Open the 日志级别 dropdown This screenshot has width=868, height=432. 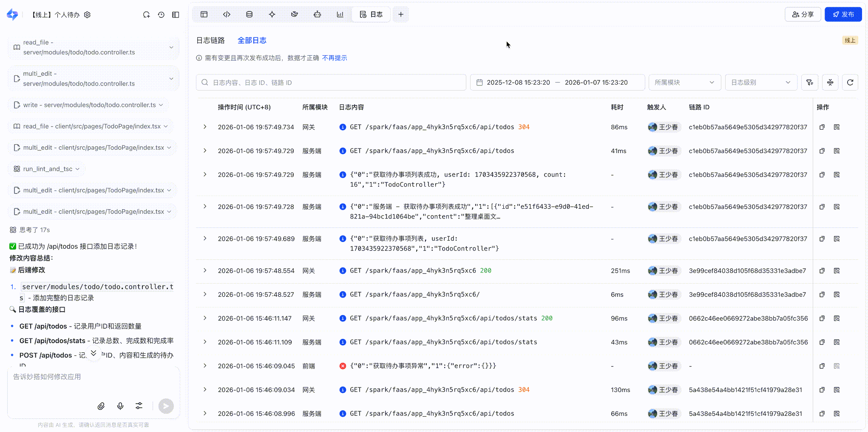pyautogui.click(x=760, y=82)
